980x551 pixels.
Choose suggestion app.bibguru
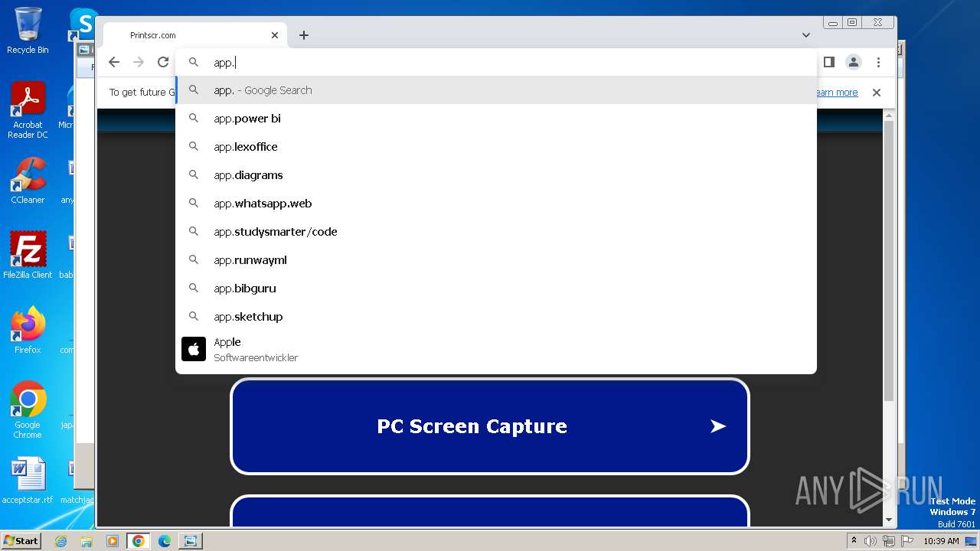tap(496, 289)
